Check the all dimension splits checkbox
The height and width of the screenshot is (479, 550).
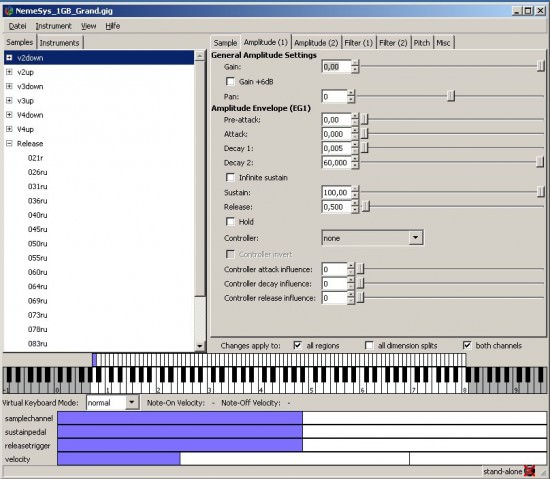(369, 345)
